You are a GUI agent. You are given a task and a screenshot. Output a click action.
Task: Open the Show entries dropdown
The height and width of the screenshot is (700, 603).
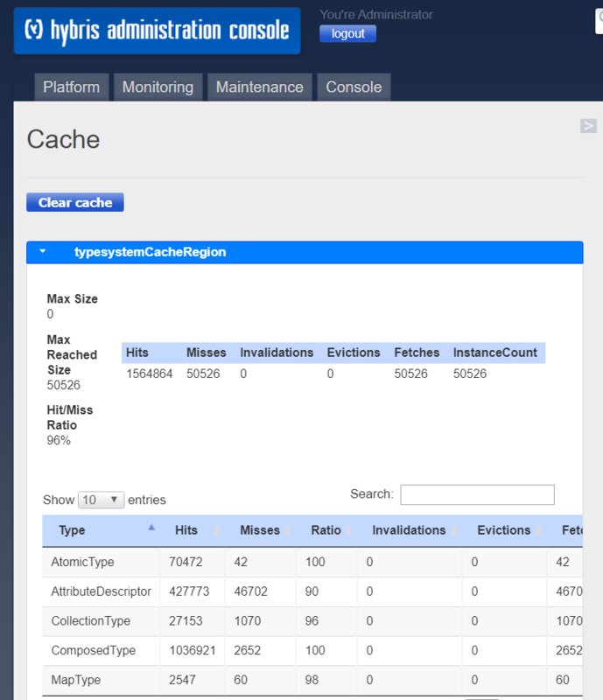[101, 499]
